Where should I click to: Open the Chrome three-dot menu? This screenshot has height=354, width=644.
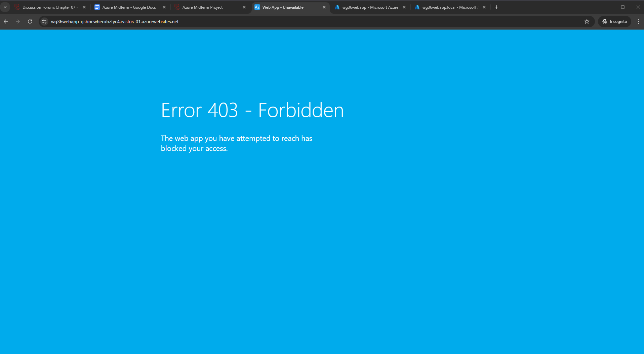pyautogui.click(x=638, y=22)
